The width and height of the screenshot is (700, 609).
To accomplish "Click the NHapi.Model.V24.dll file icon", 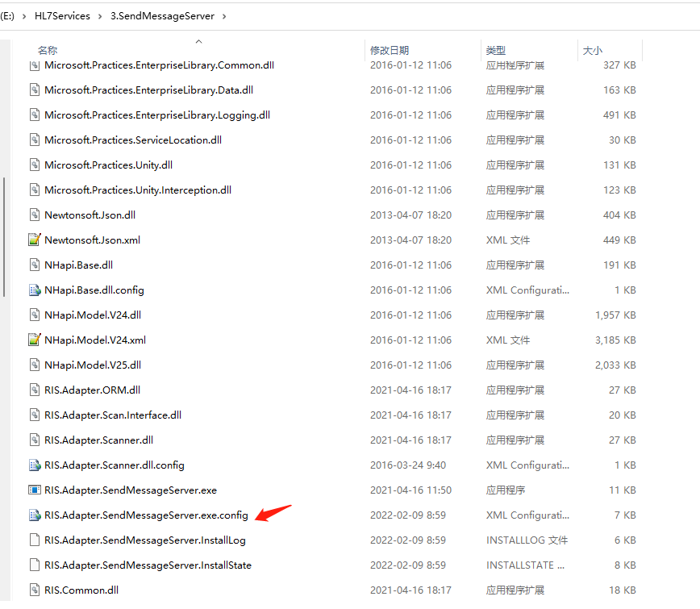I will (x=35, y=315).
